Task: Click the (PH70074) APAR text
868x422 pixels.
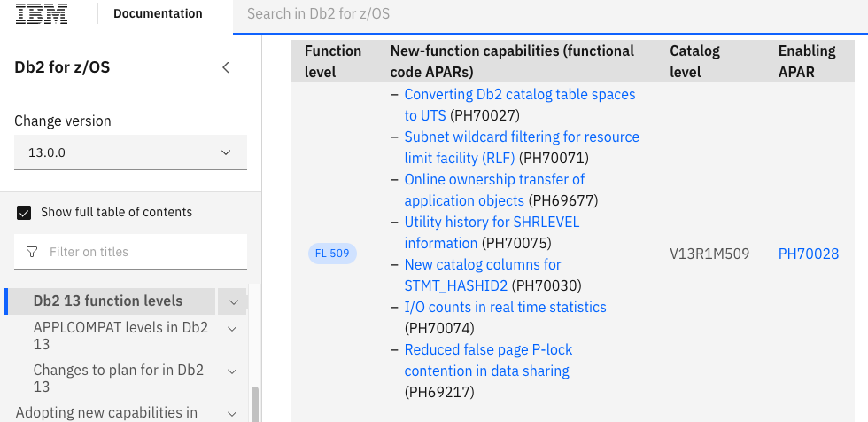Action: tap(440, 328)
